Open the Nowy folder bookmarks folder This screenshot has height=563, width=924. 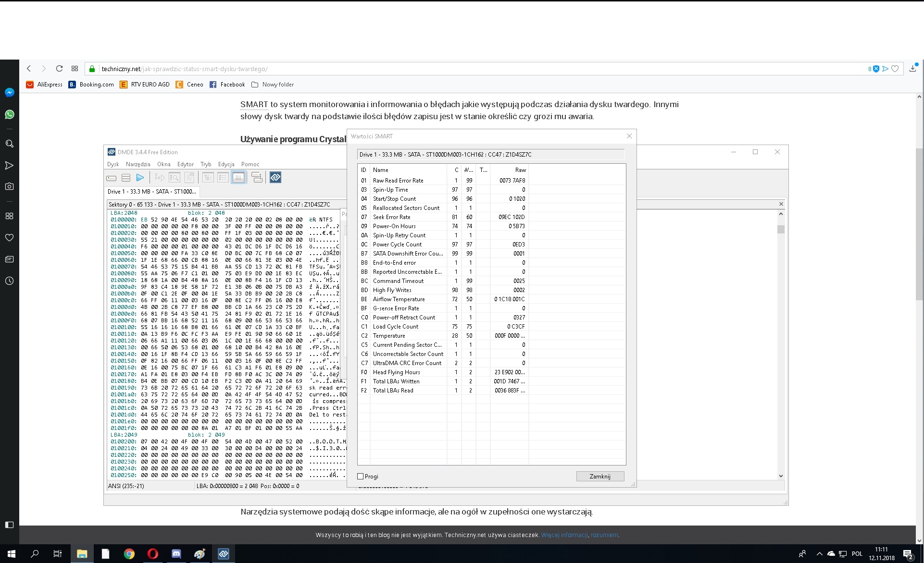[273, 85]
